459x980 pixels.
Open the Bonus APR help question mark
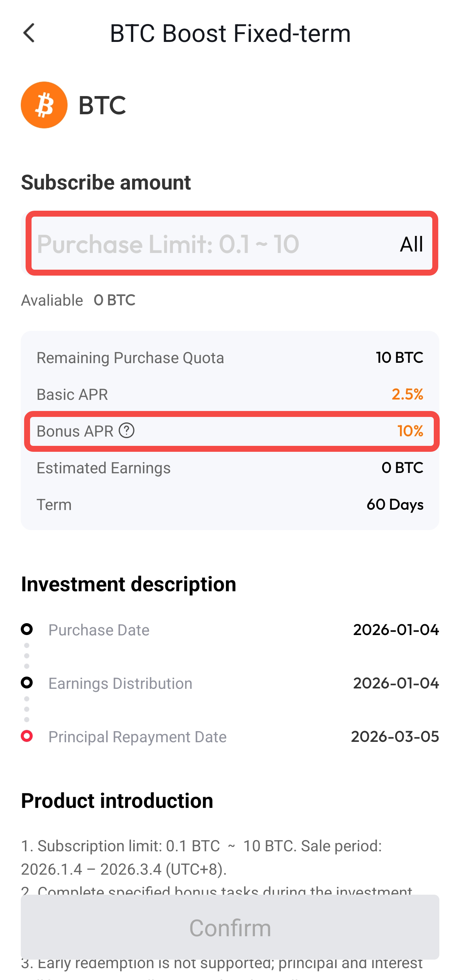pos(127,431)
